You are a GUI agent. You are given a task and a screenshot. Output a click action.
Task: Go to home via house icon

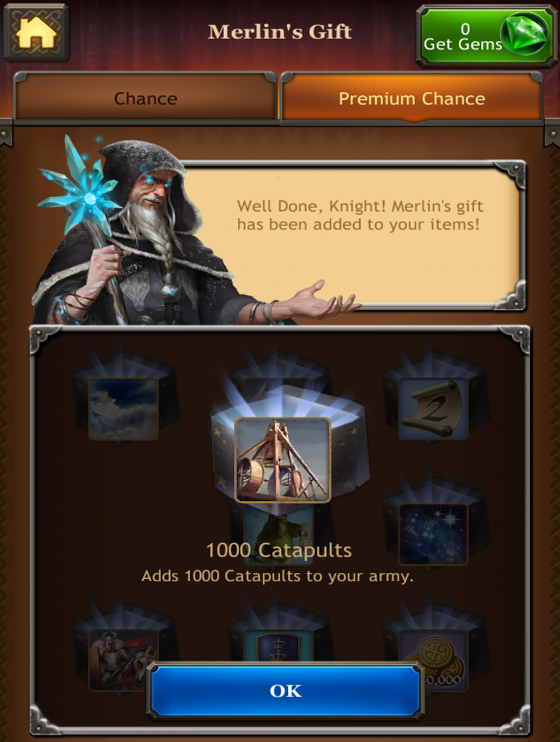click(36, 31)
